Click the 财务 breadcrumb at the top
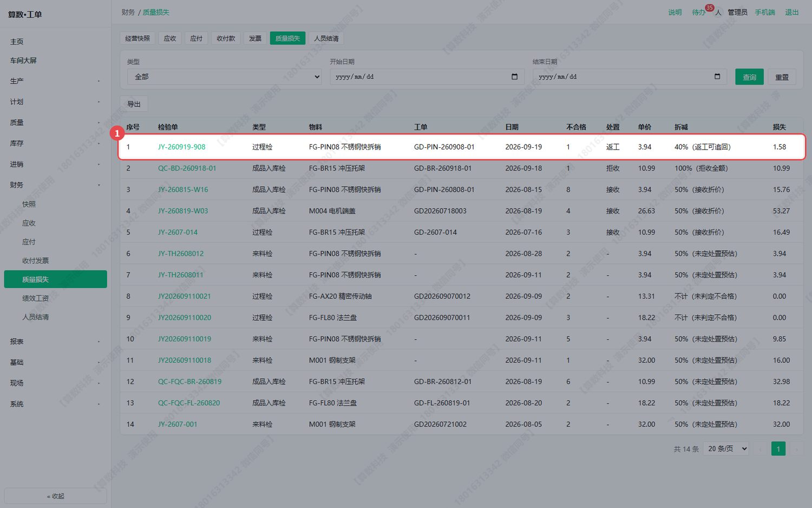 point(128,12)
